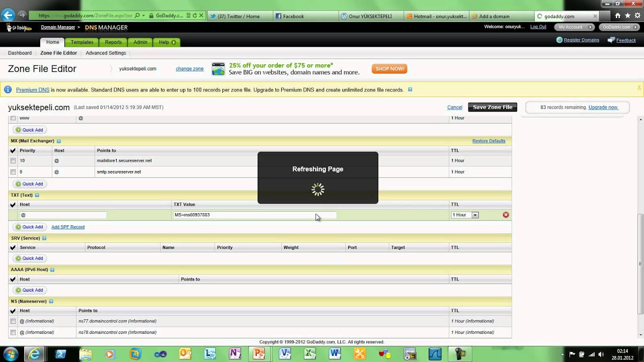Click the help icon next to TXT (Text)
The width and height of the screenshot is (644, 362).
coord(37,195)
